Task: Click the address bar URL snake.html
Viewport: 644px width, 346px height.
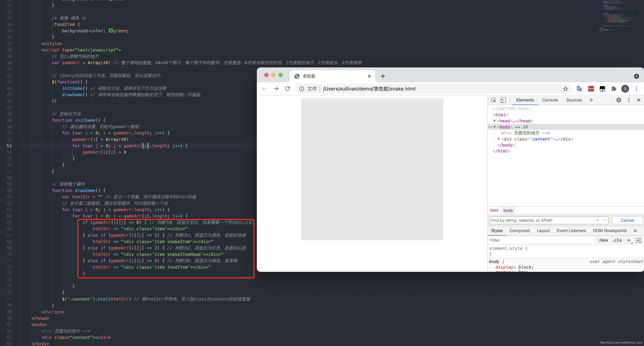Action: coord(369,89)
